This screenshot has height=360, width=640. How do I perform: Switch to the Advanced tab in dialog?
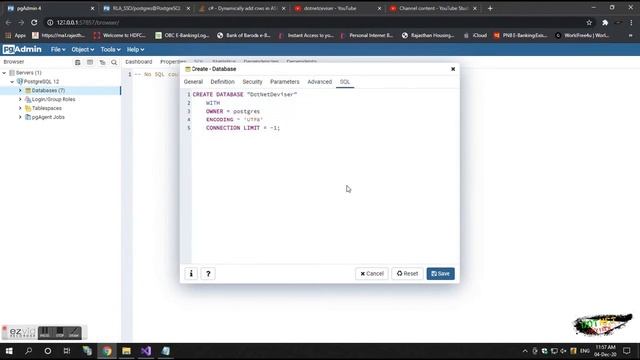click(x=320, y=82)
